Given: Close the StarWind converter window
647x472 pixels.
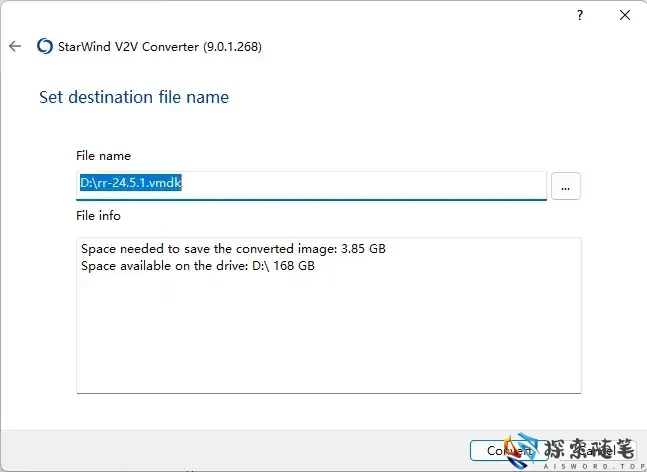Looking at the screenshot, I should pos(624,15).
